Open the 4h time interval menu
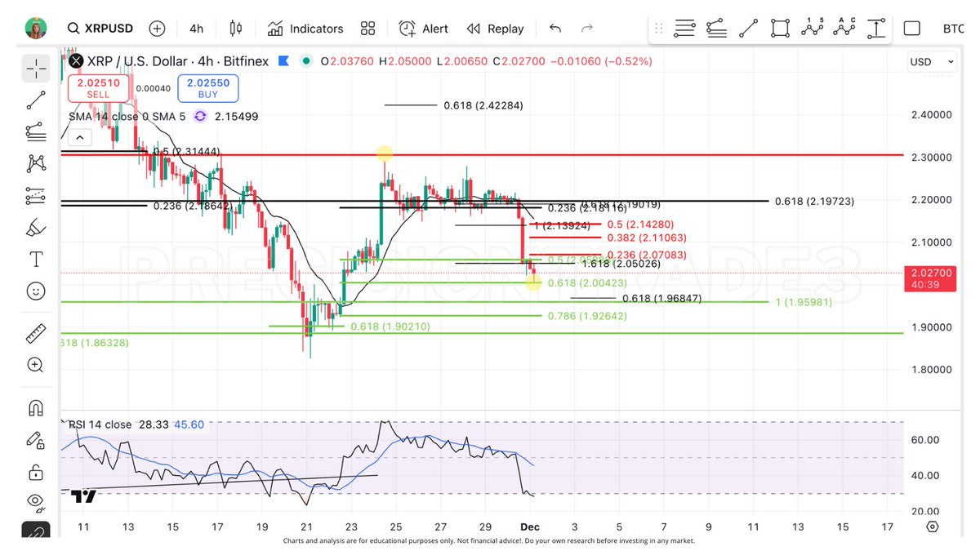980x551 pixels. point(197,29)
